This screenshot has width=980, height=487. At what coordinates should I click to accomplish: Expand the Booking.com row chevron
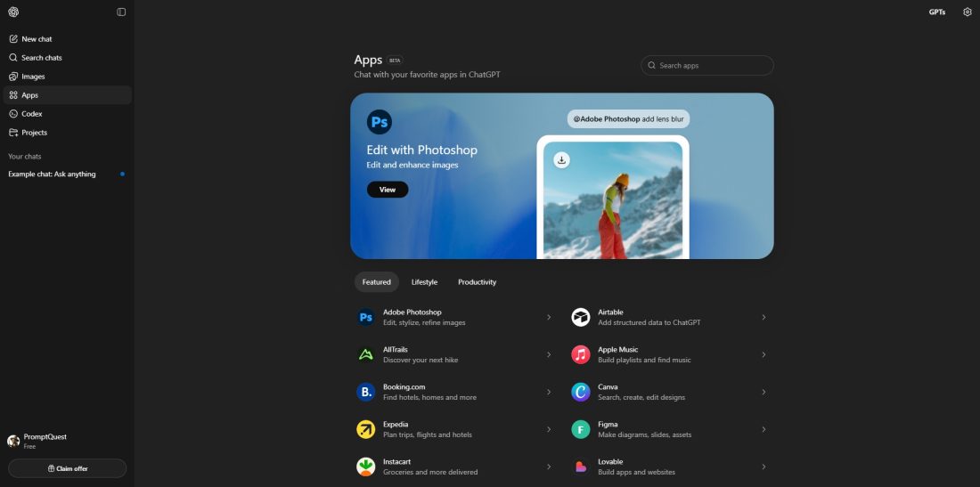click(x=549, y=392)
